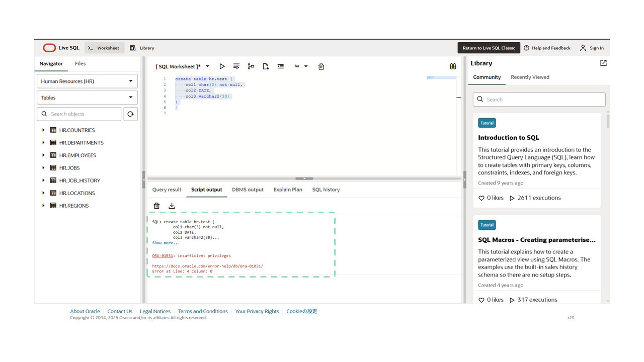Click the format/indent SQL icon
The height and width of the screenshot is (362, 644).
pyautogui.click(x=281, y=66)
